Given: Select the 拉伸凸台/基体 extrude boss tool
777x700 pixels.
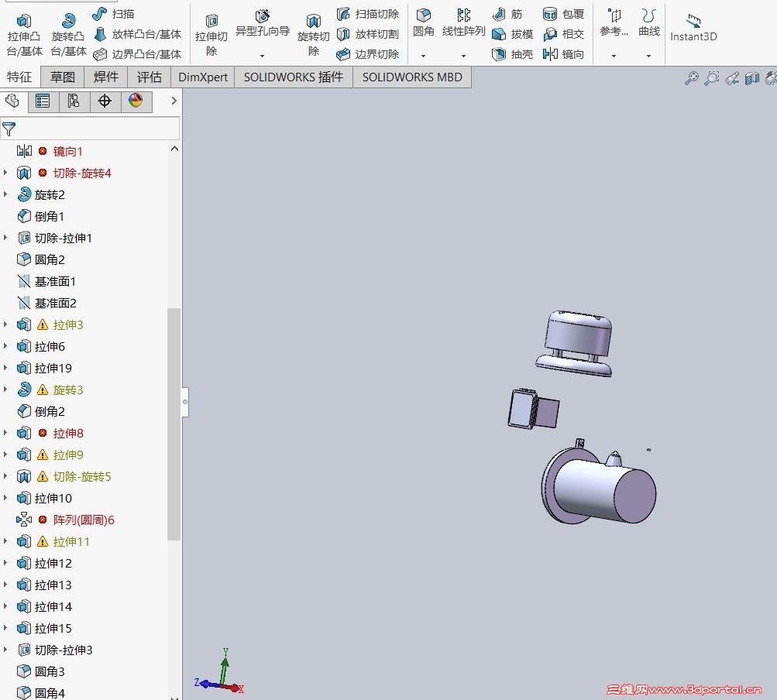Looking at the screenshot, I should point(24,35).
